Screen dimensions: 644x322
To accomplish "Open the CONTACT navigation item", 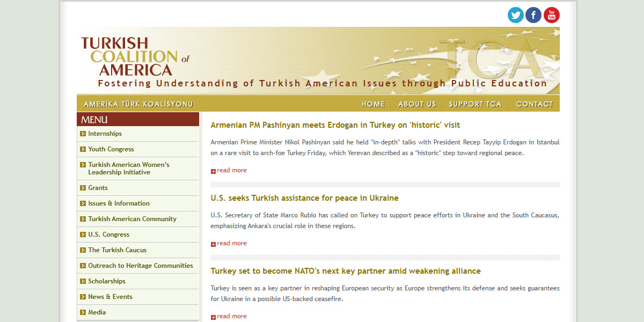I will point(535,104).
